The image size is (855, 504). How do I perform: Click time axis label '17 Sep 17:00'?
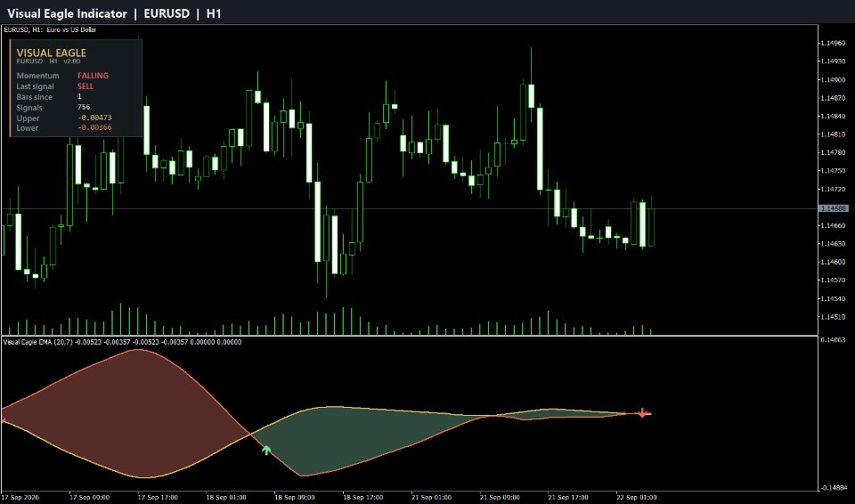coord(158,498)
